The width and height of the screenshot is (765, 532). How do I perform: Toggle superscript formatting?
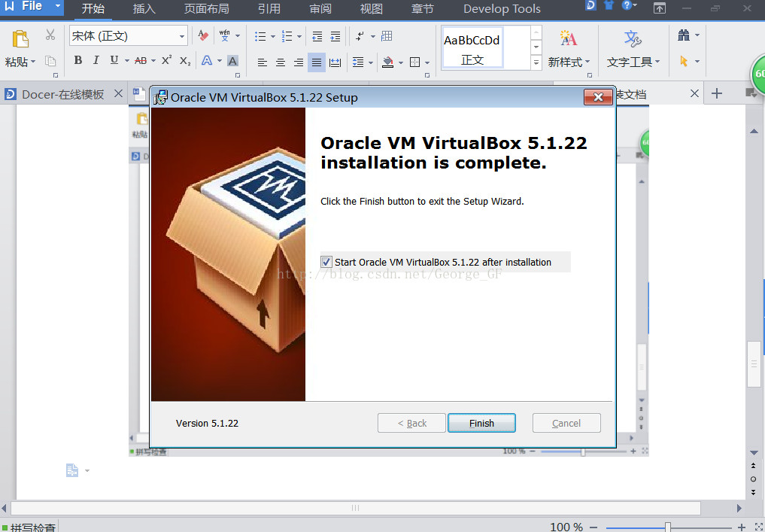point(167,60)
